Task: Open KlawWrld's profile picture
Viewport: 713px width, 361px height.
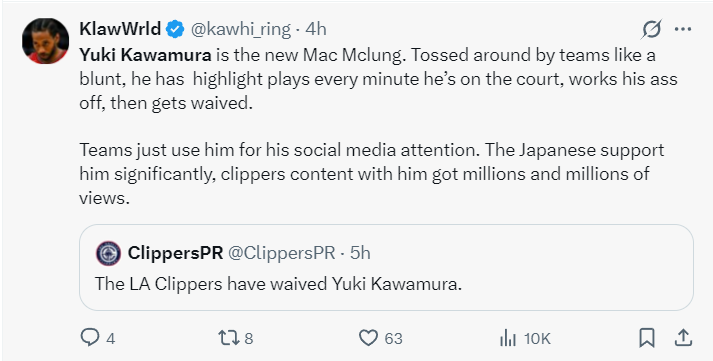Action: tap(45, 41)
